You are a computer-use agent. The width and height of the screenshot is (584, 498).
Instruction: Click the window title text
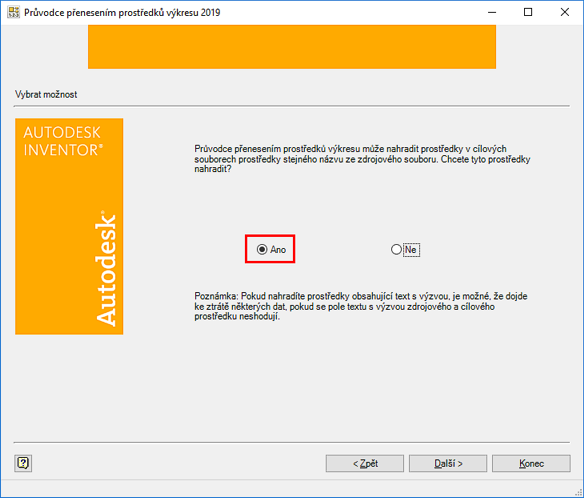(x=122, y=12)
